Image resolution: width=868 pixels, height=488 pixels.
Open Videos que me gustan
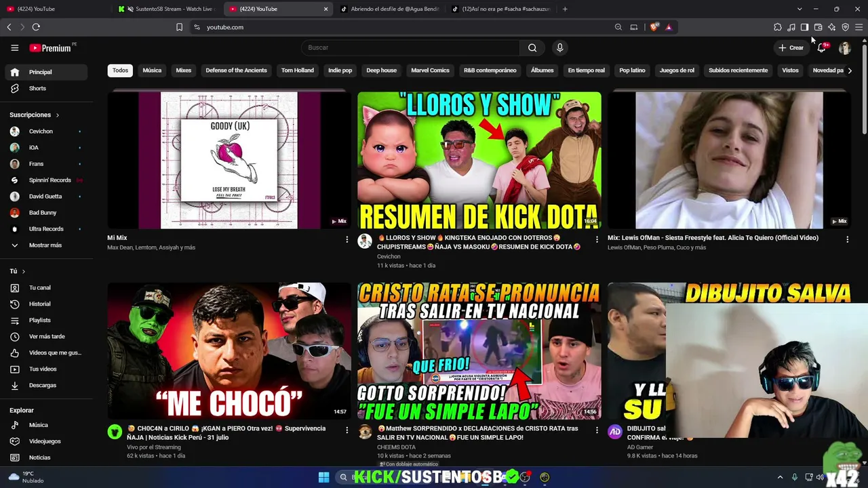46,352
